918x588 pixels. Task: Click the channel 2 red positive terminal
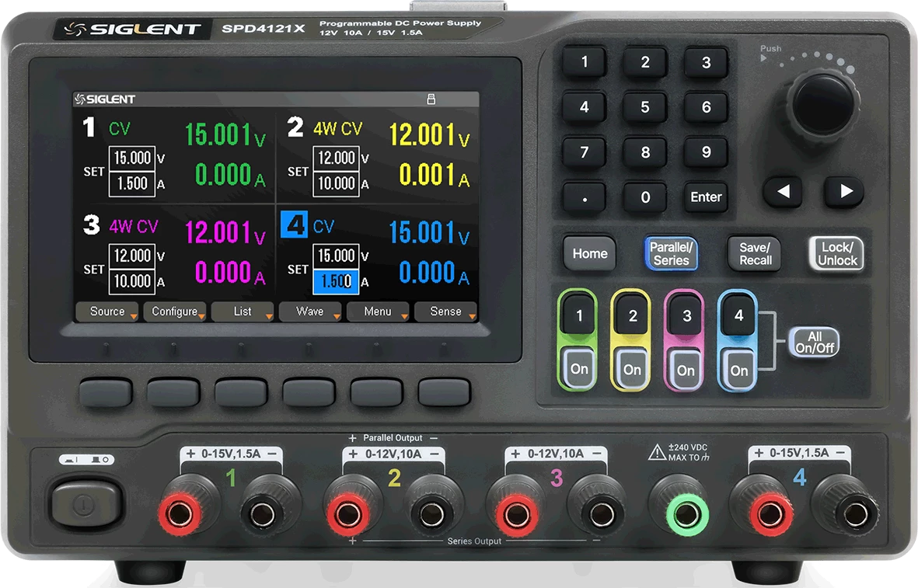pyautogui.click(x=348, y=514)
